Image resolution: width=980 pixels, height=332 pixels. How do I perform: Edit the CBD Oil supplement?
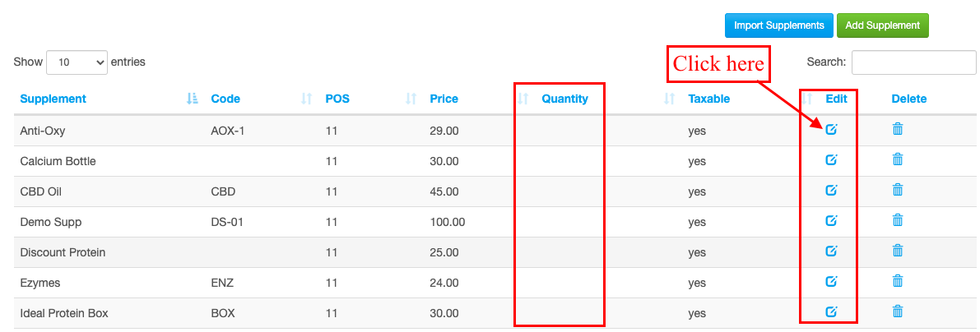point(831,191)
